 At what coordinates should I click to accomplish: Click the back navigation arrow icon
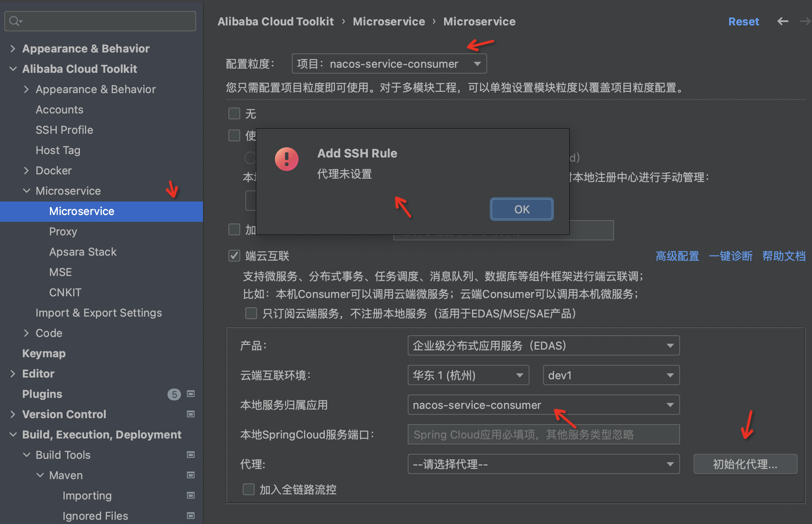click(x=782, y=21)
